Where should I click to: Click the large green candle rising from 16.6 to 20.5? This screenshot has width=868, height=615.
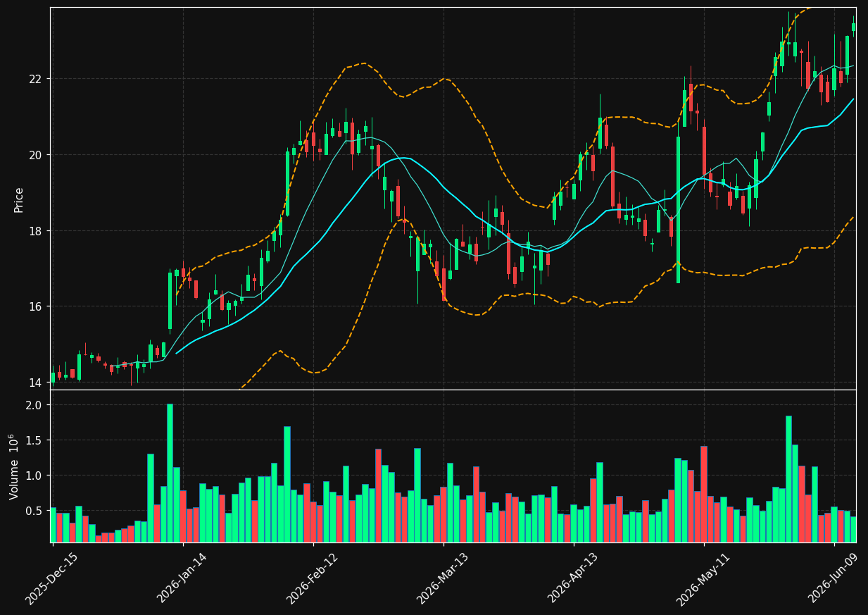point(678,210)
